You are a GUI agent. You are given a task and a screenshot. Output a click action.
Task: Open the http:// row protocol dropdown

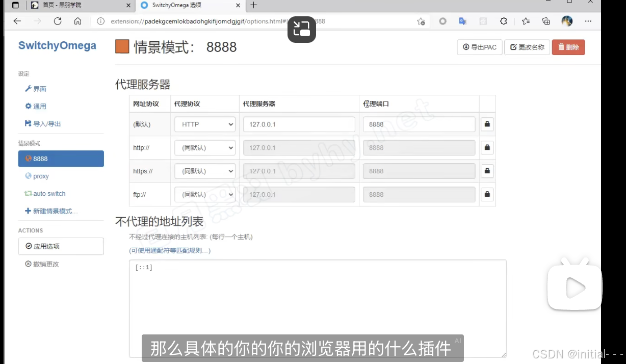tap(204, 148)
